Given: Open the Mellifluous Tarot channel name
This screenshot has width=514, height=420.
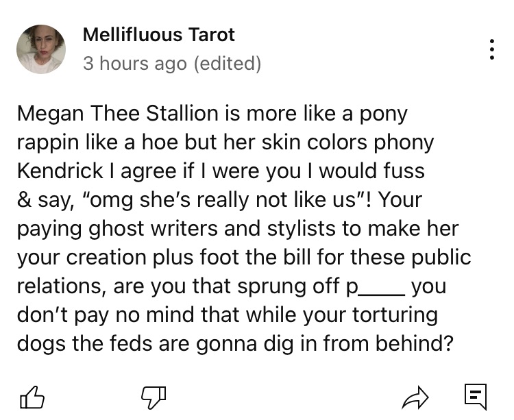Looking at the screenshot, I should [158, 34].
